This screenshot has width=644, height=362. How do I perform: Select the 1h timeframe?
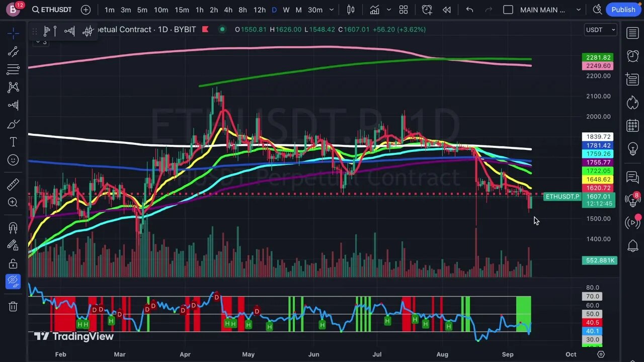(x=200, y=10)
